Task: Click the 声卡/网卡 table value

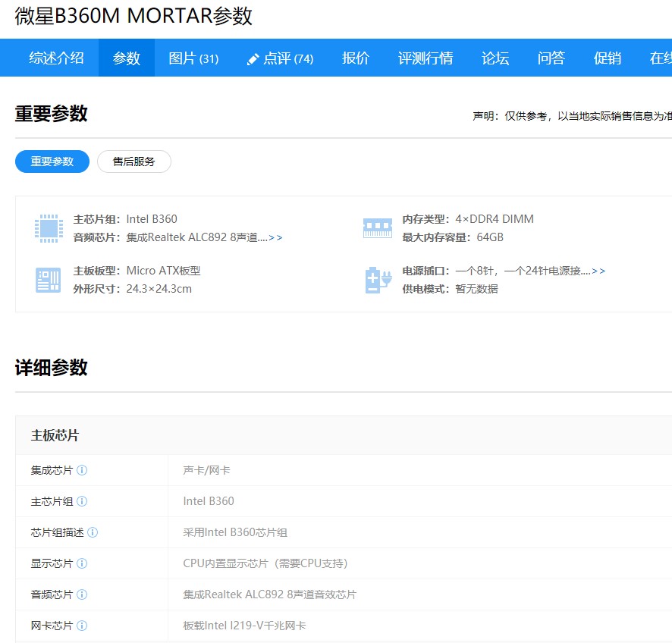Action: coord(206,470)
